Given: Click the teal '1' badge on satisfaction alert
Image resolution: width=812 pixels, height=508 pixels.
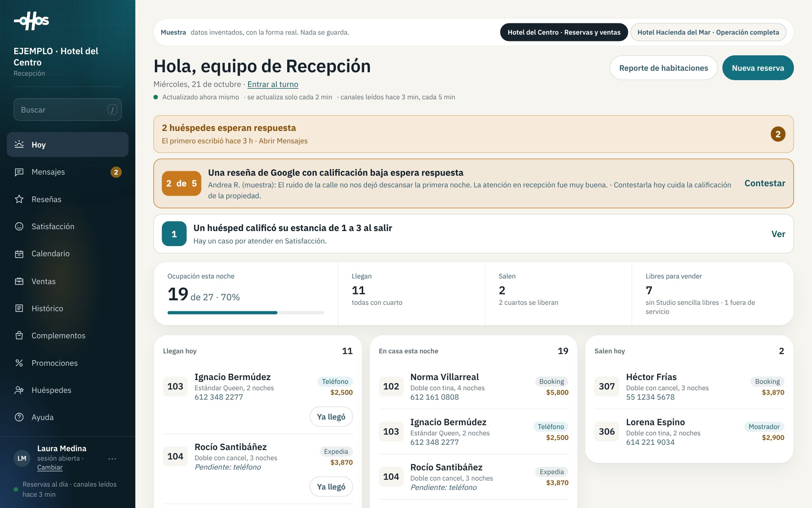Looking at the screenshot, I should [174, 234].
